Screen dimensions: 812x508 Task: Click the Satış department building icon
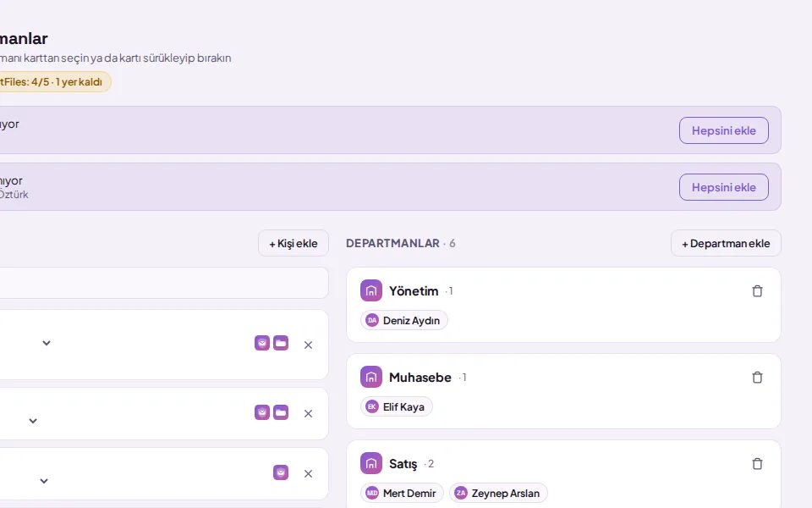tap(371, 463)
